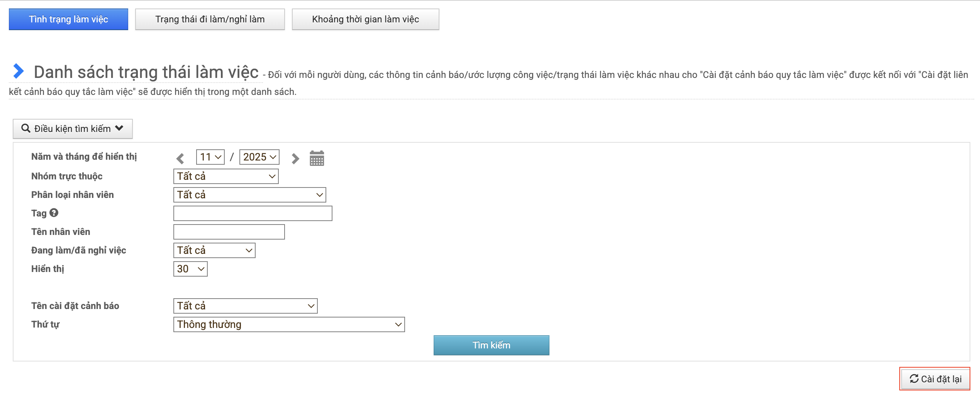The width and height of the screenshot is (980, 402).
Task: Open the Đang làm/đã nghỉ việc dropdown
Action: [x=214, y=250]
